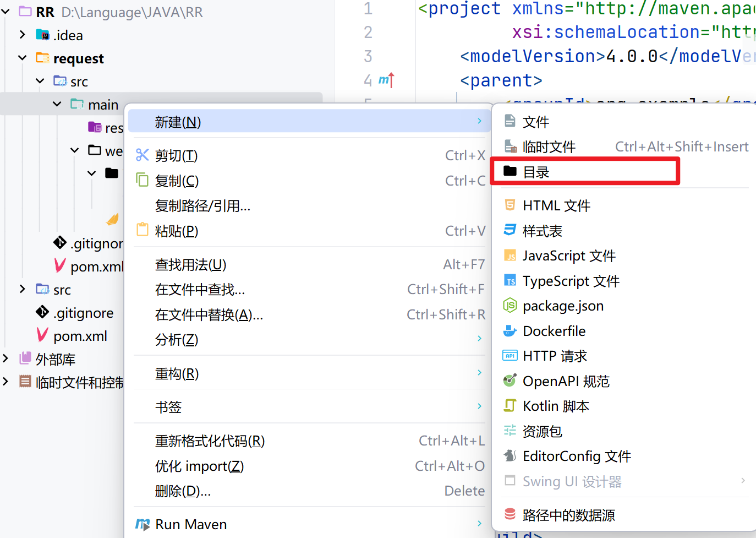Click the Maven marker in line 4 gutter
This screenshot has height=538, width=756.
[386, 80]
